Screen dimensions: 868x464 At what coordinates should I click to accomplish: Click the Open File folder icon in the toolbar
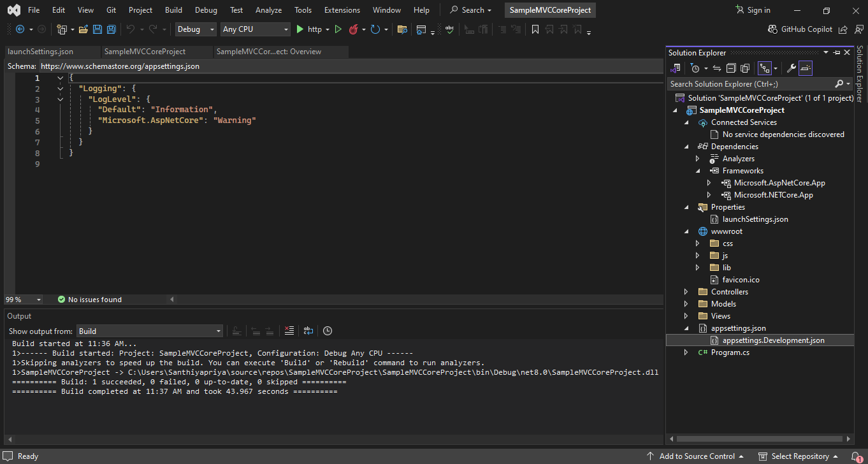(83, 29)
